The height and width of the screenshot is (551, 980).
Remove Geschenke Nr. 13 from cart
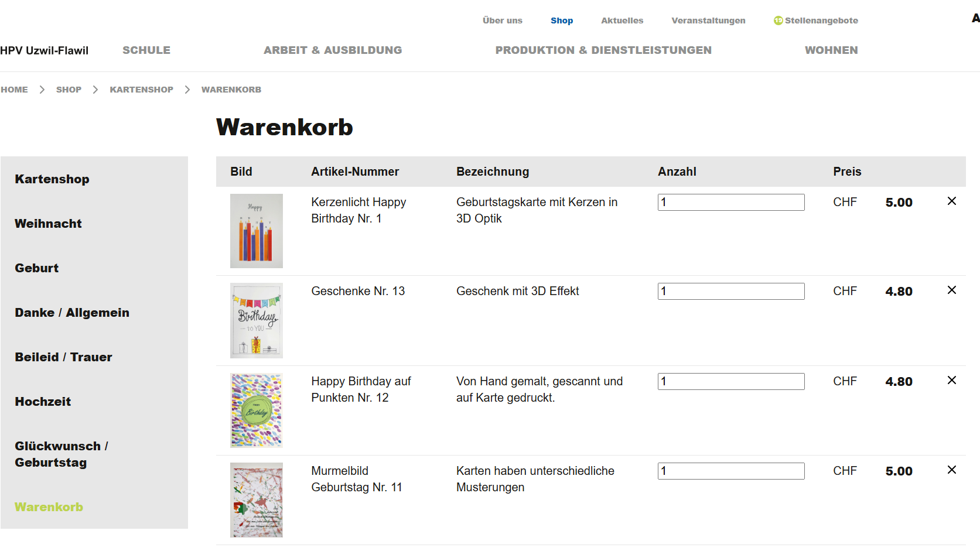[952, 290]
